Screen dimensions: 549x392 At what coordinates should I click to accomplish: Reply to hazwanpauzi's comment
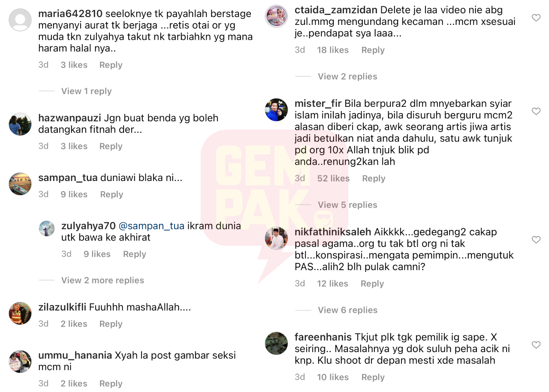coord(111,146)
